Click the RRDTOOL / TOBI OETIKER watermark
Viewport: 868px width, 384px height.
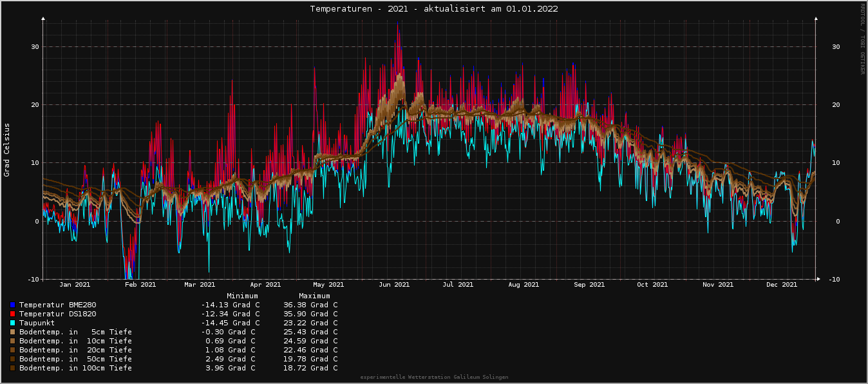(x=862, y=39)
